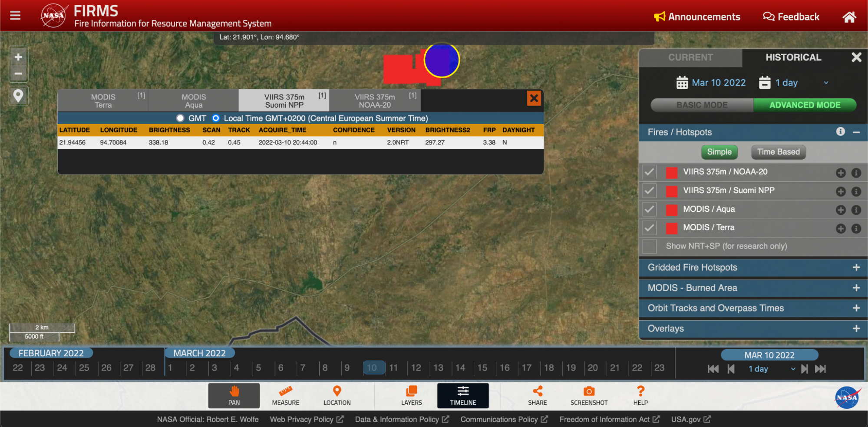
Task: Add options for MODIS / Aqua layer
Action: tap(841, 210)
